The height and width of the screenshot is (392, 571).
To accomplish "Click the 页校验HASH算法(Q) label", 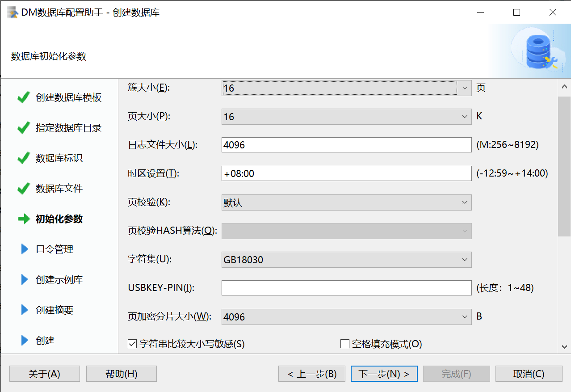I will point(172,231).
